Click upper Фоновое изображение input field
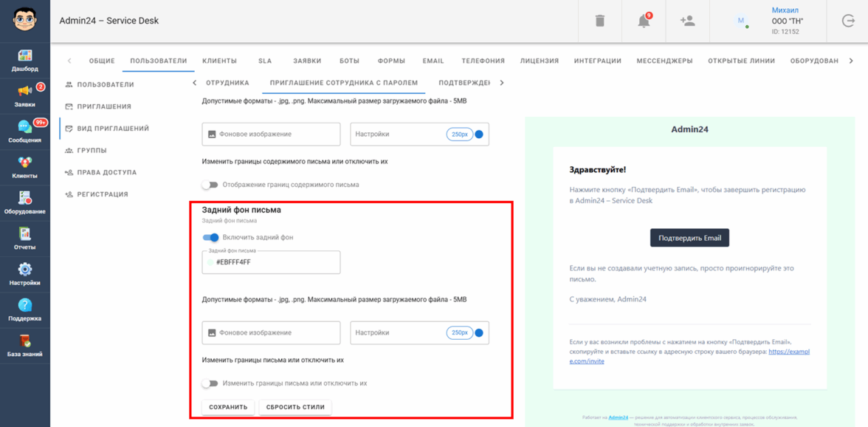The width and height of the screenshot is (868, 427). [272, 134]
